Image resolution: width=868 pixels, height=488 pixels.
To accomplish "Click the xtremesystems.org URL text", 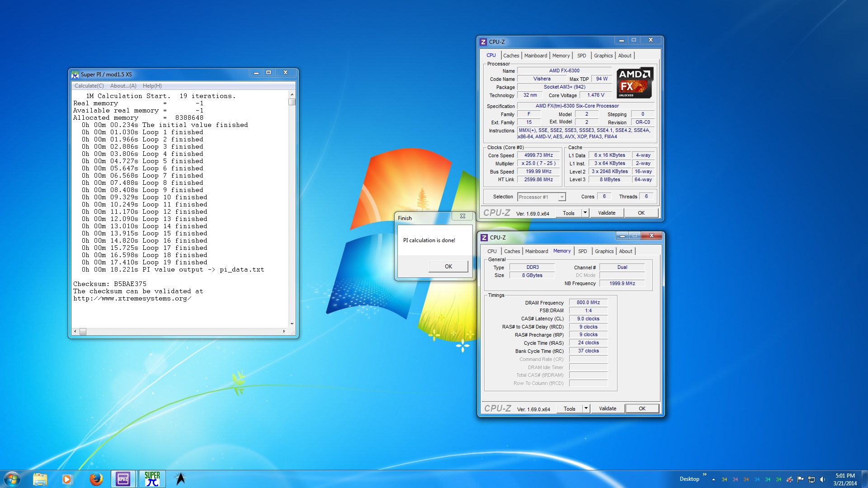I will 132,298.
